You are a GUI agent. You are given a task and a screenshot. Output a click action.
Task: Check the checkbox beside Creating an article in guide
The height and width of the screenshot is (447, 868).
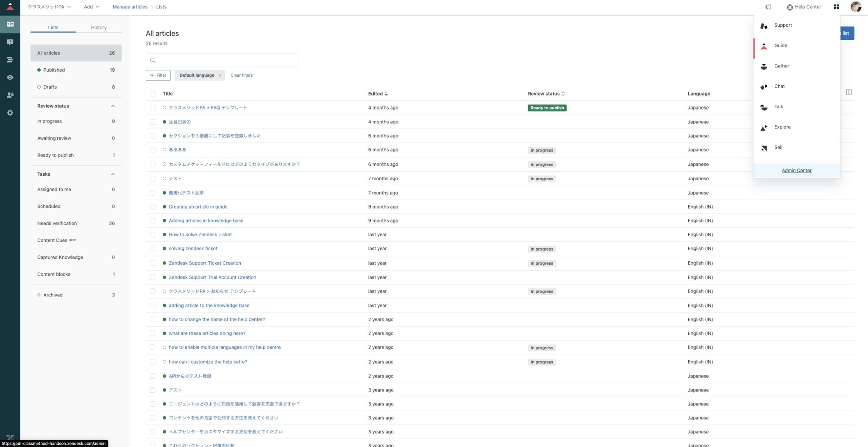coord(153,207)
